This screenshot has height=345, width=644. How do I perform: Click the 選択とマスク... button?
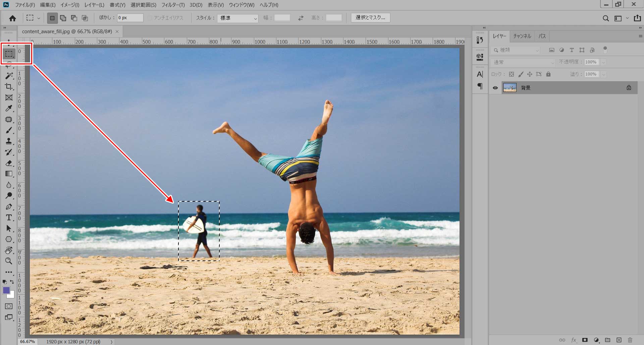370,17
